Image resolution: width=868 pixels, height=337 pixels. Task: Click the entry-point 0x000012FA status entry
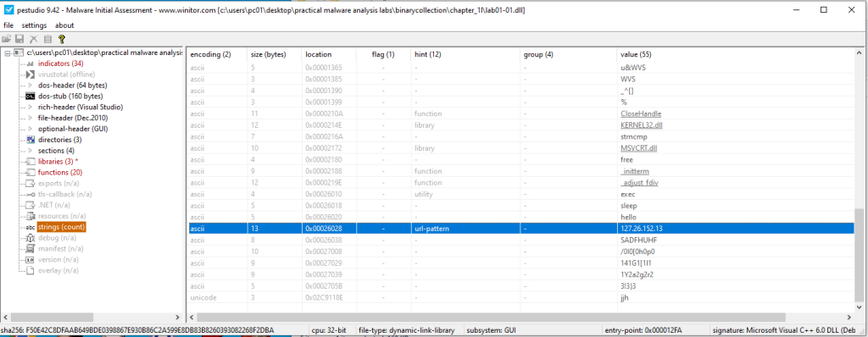(x=644, y=330)
